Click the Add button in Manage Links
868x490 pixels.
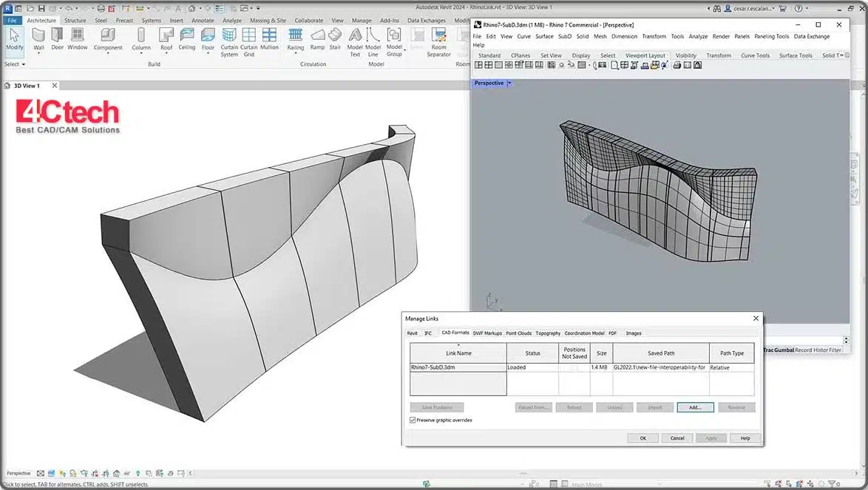(x=694, y=406)
